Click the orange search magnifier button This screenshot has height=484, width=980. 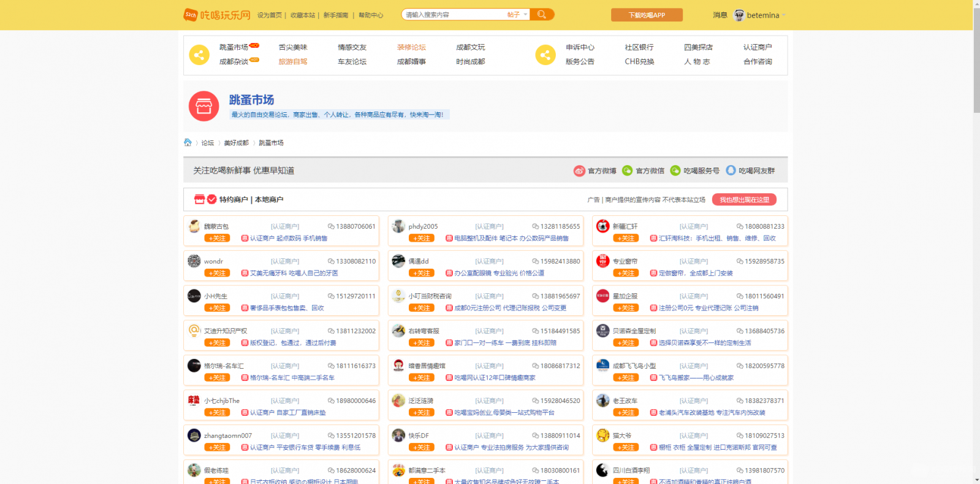[542, 15]
